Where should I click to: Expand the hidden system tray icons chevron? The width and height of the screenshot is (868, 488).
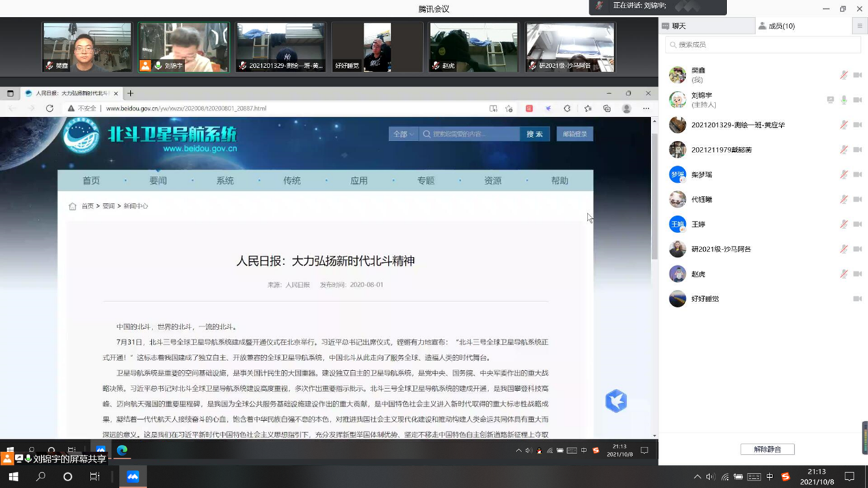click(697, 476)
